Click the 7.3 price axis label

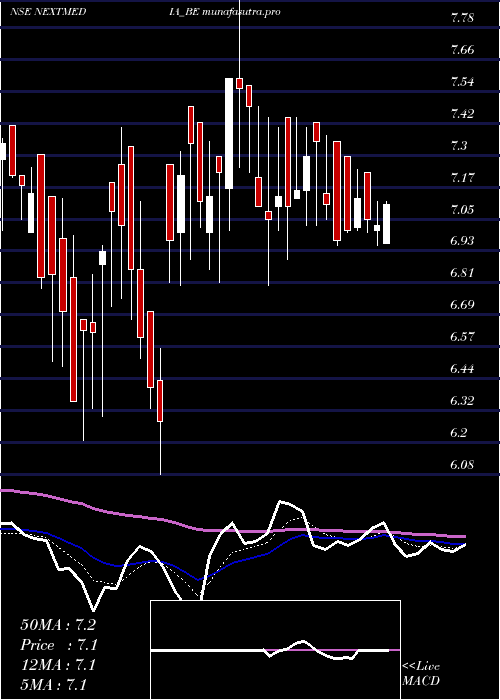458,146
